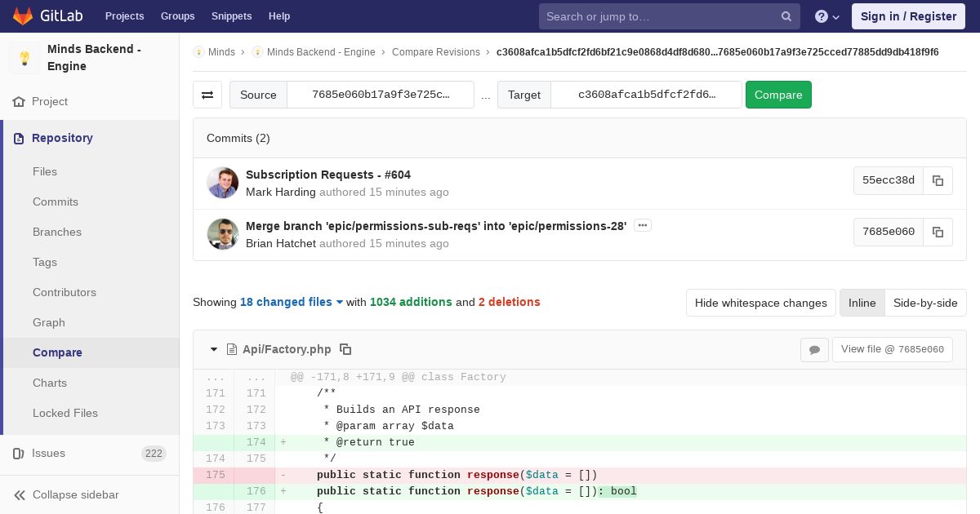980x514 pixels.
Task: Select the Inline diff view
Action: click(862, 303)
